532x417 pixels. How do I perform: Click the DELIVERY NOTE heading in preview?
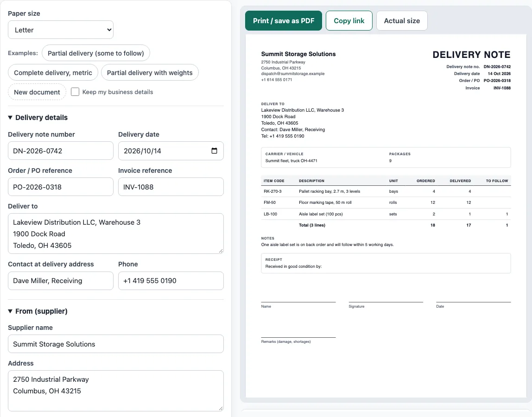click(x=471, y=55)
